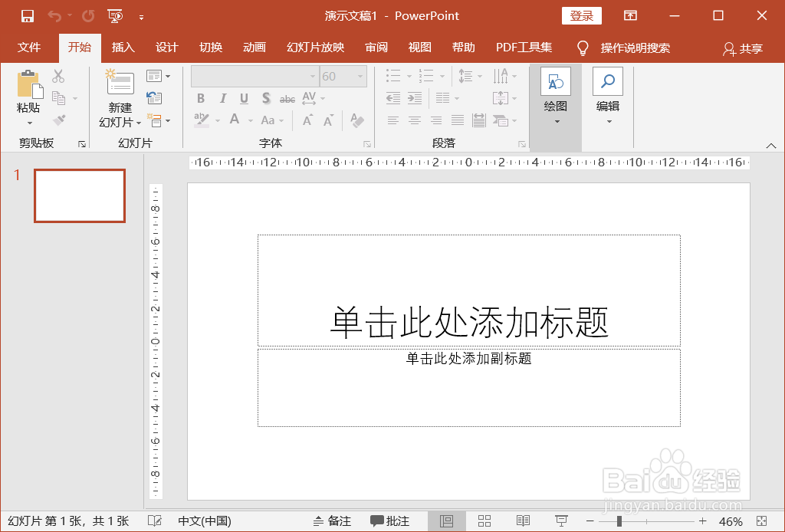The image size is (785, 532).
Task: Click Decrease List Level icon
Action: [393, 98]
